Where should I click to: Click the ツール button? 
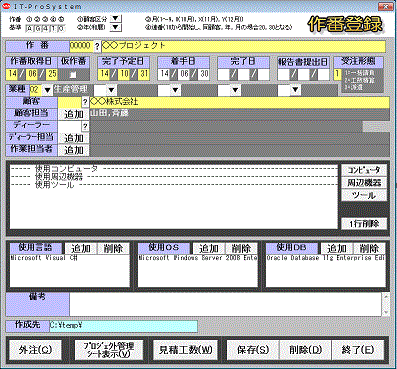364,195
